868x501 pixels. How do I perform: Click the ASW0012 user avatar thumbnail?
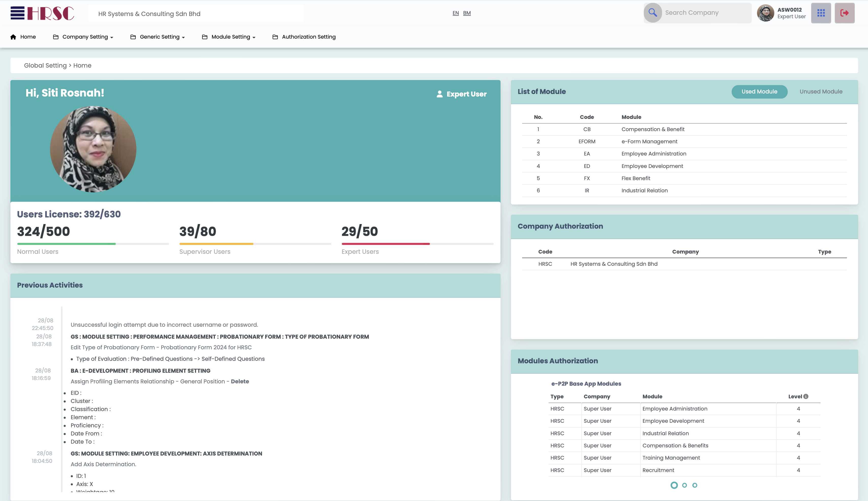point(765,13)
